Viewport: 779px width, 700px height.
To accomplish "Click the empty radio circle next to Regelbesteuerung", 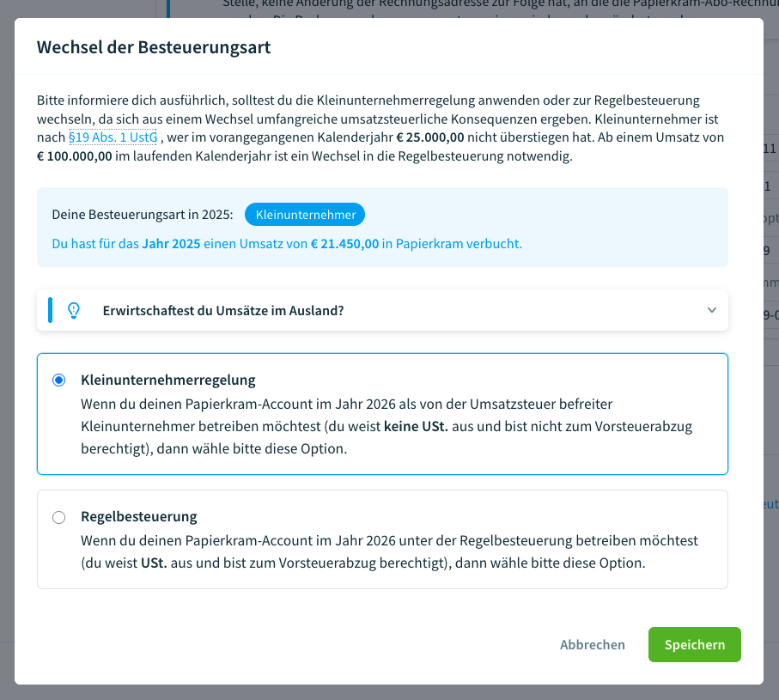I will click(58, 517).
